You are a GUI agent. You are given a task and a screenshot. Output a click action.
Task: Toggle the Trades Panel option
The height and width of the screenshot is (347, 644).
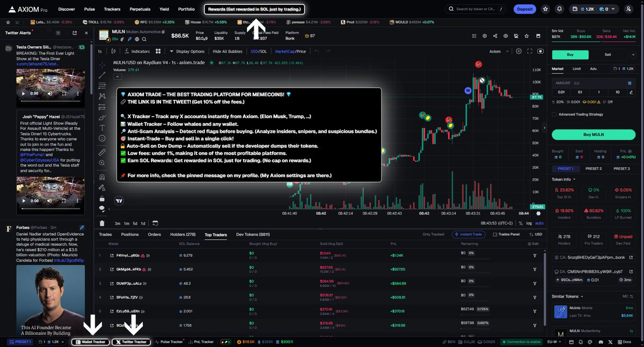click(x=506, y=235)
